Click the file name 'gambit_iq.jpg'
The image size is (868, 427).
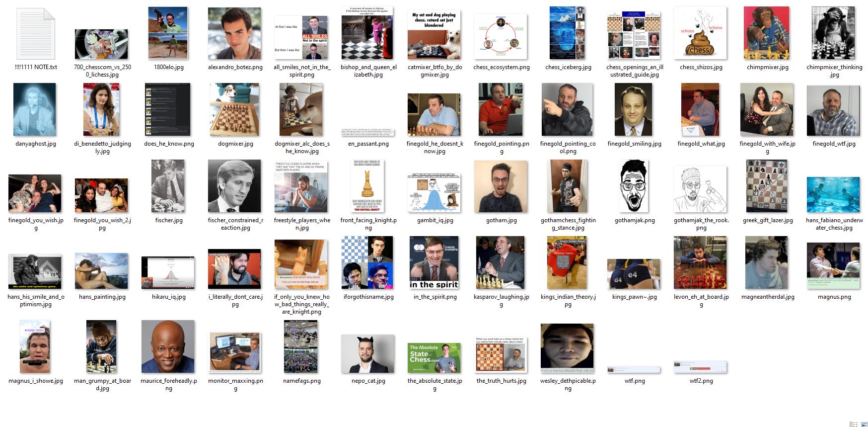pyautogui.click(x=435, y=220)
